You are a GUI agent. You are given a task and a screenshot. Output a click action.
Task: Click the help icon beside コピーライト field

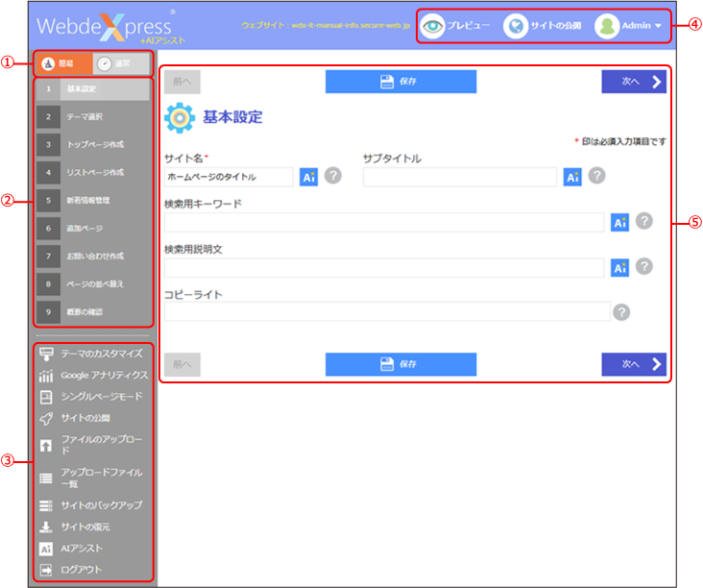[621, 311]
